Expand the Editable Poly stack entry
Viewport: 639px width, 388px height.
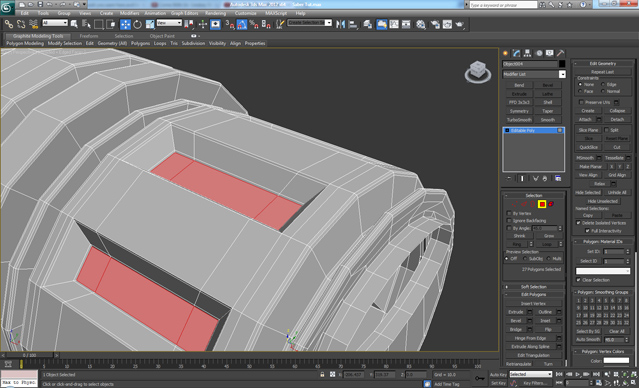507,130
